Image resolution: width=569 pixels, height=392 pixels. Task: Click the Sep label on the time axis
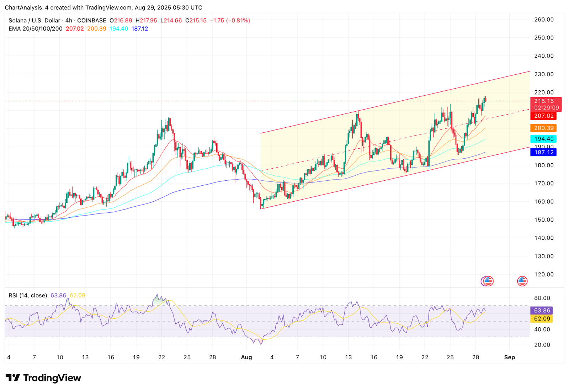tap(510, 357)
